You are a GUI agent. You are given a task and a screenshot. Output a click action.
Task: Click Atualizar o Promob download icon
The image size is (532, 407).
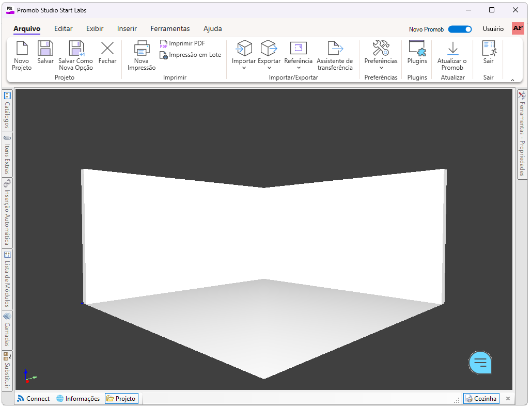(x=452, y=48)
